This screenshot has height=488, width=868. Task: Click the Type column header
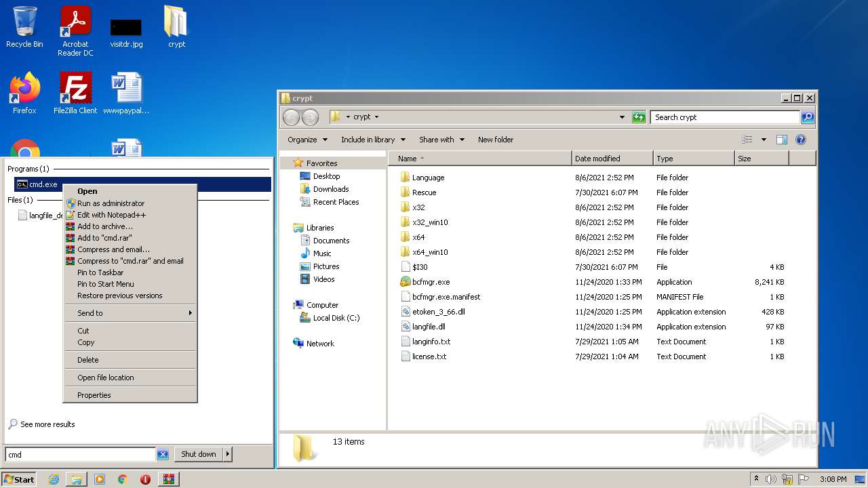click(x=694, y=159)
